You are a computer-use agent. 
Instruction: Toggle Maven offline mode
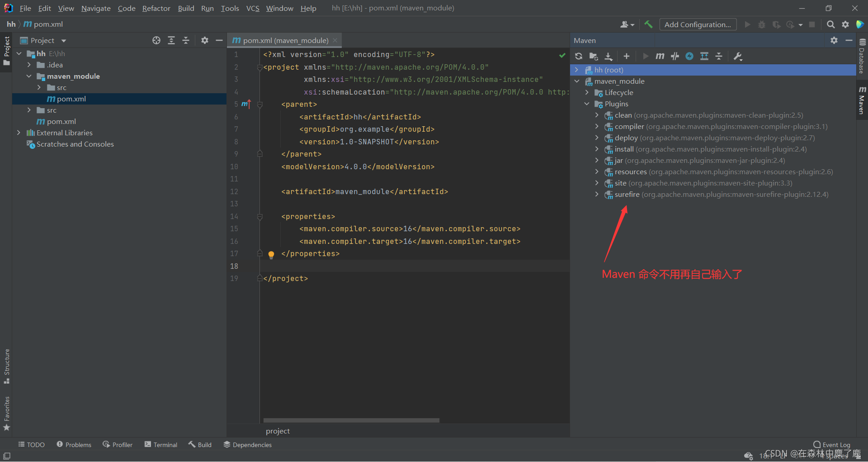click(x=689, y=56)
